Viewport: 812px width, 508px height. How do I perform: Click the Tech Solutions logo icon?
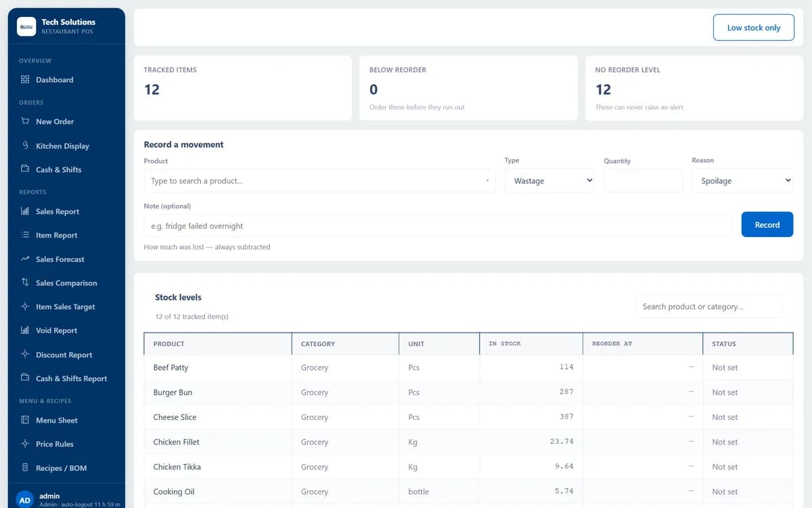[x=26, y=26]
